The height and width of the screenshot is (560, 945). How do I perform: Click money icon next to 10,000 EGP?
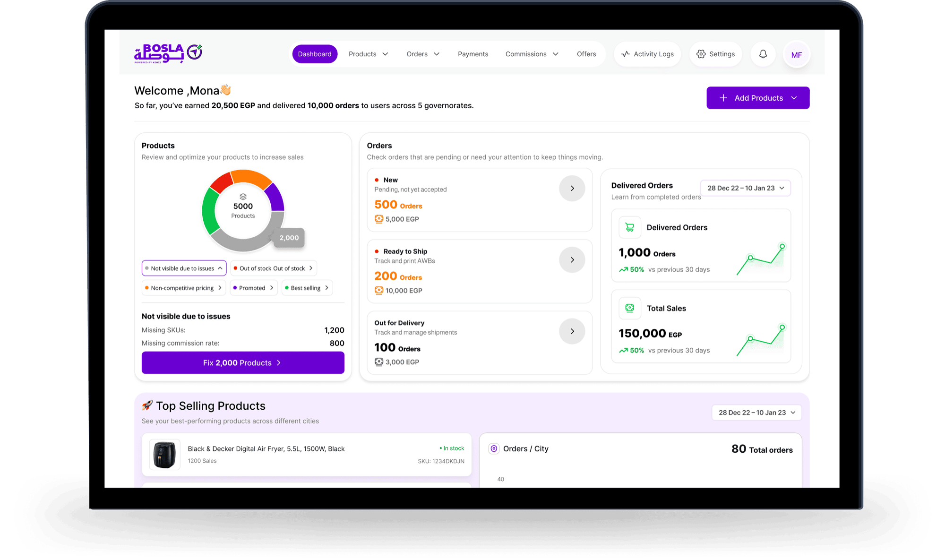tap(379, 290)
